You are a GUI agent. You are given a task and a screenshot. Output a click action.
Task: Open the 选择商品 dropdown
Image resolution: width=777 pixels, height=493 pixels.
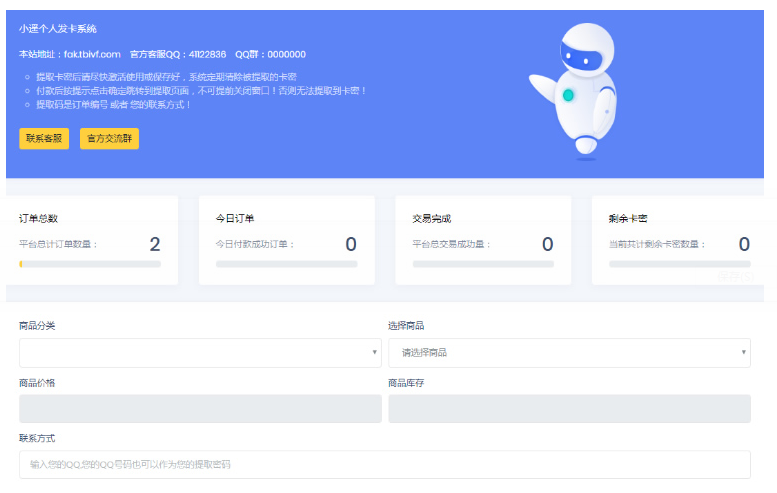point(569,352)
